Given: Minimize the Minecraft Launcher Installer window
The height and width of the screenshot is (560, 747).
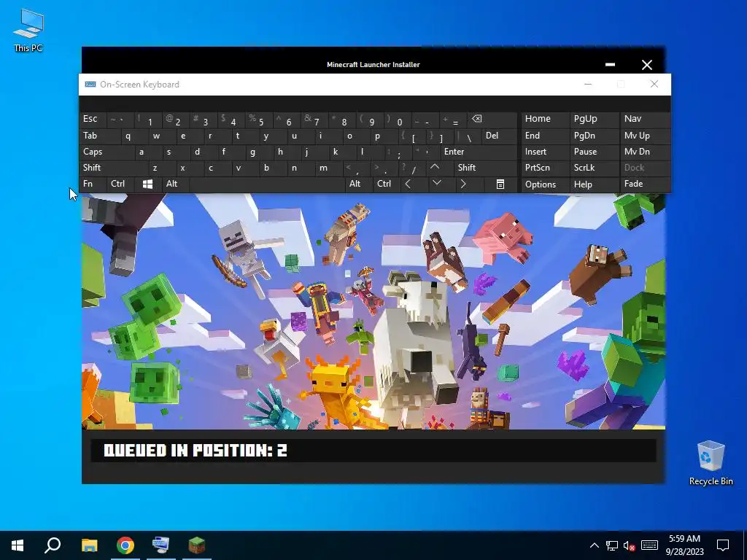Looking at the screenshot, I should (610, 64).
